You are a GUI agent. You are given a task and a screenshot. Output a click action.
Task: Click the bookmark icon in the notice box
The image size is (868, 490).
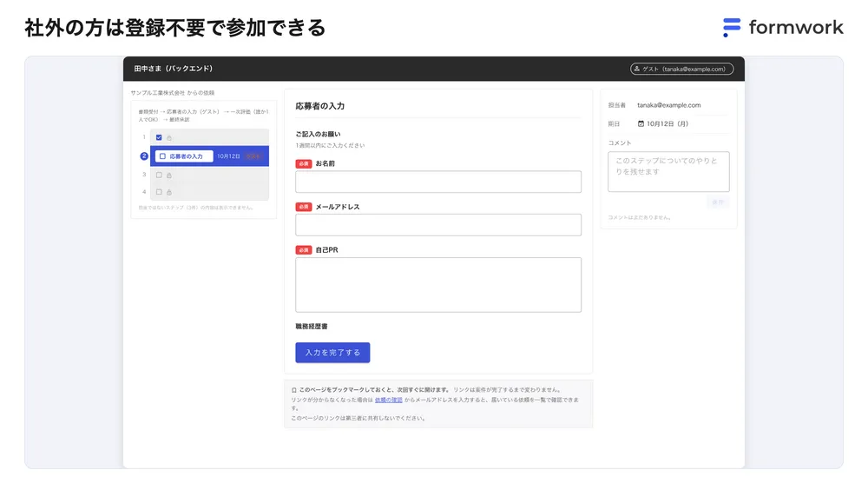coord(294,390)
